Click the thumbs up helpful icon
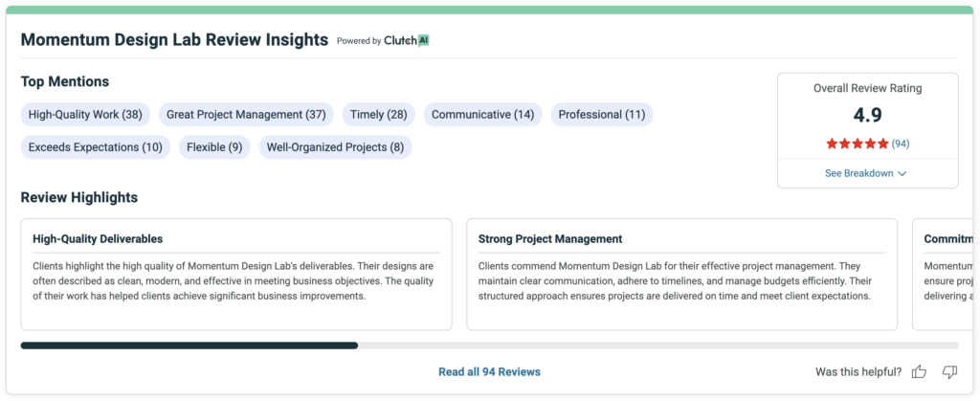The image size is (980, 401). coord(919,372)
